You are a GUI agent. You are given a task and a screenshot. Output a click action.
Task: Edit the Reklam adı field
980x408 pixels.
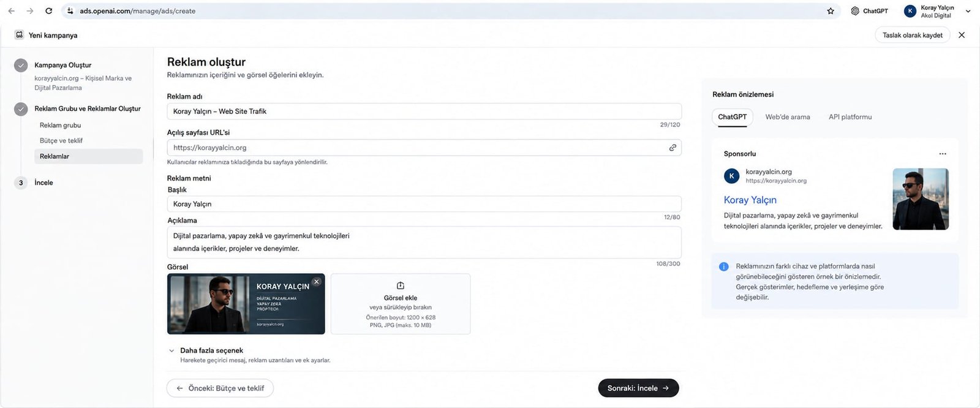[424, 111]
